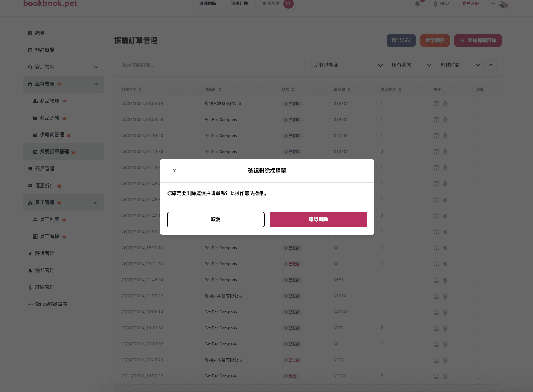Sort table by 狀態 column arrows

293,90
